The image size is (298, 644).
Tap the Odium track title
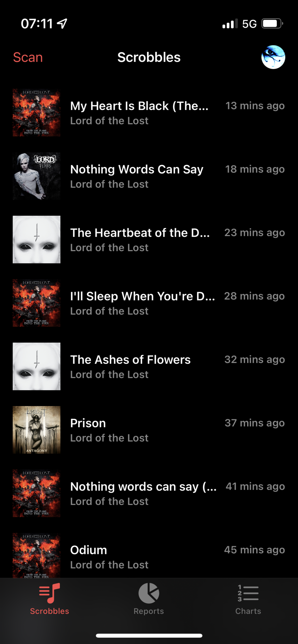tap(89, 550)
